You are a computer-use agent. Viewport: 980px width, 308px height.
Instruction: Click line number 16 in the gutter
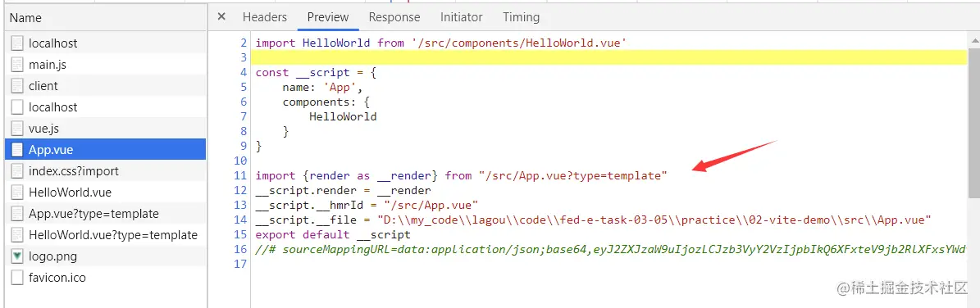(x=240, y=249)
